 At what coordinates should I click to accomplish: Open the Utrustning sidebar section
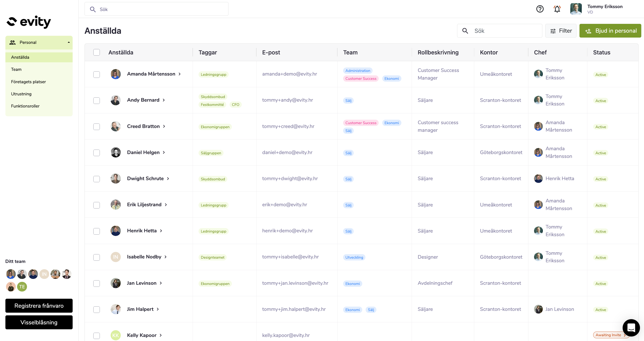pyautogui.click(x=21, y=94)
